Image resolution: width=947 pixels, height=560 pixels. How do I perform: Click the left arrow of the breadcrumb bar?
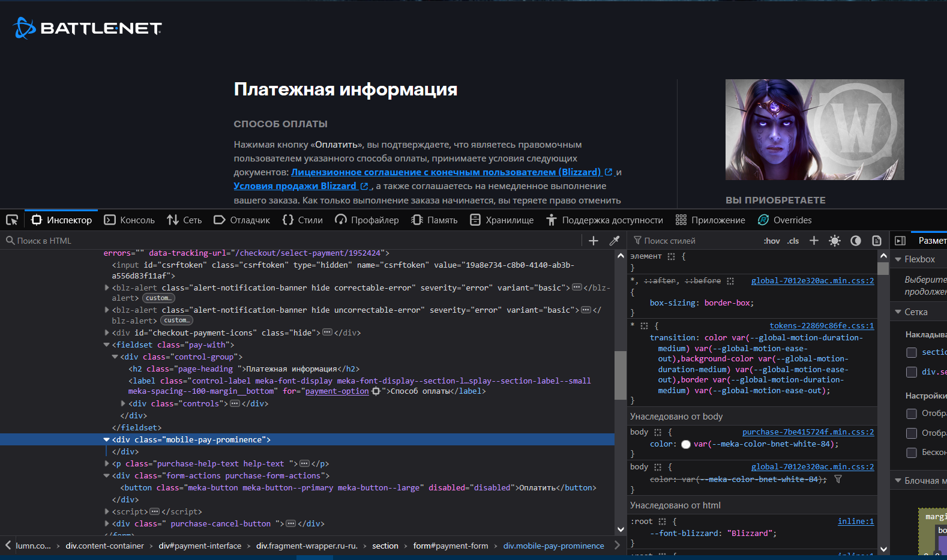tap(8, 545)
